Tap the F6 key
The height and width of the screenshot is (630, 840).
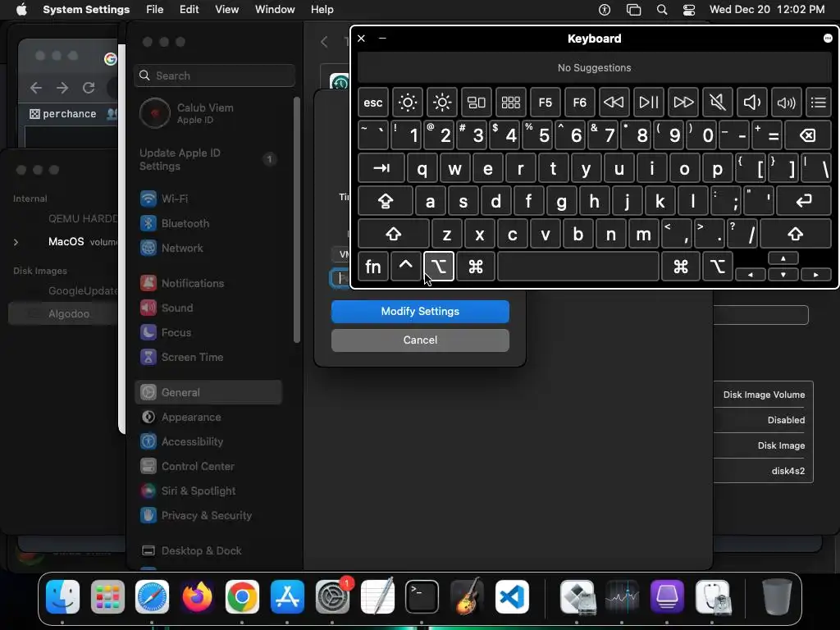click(579, 103)
